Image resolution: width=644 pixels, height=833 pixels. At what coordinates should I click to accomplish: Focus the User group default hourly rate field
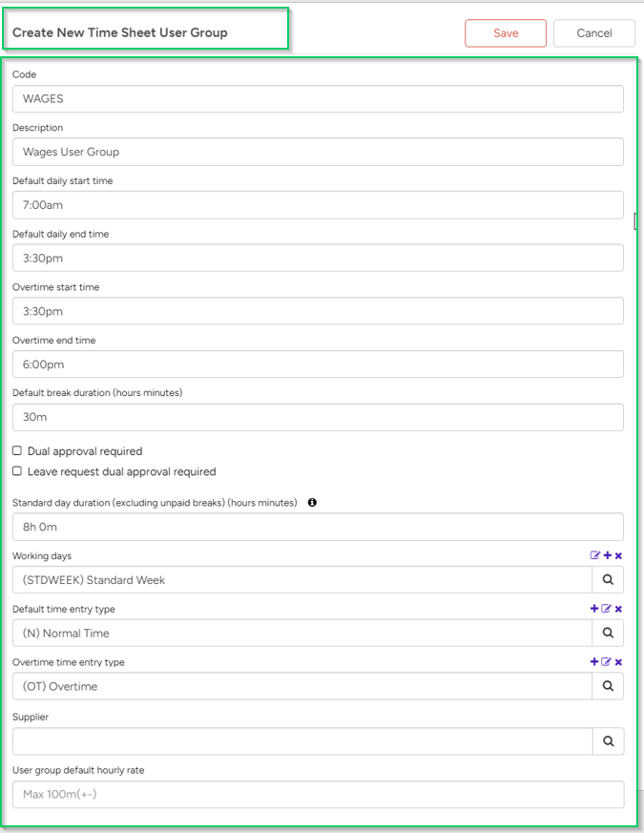pos(318,794)
